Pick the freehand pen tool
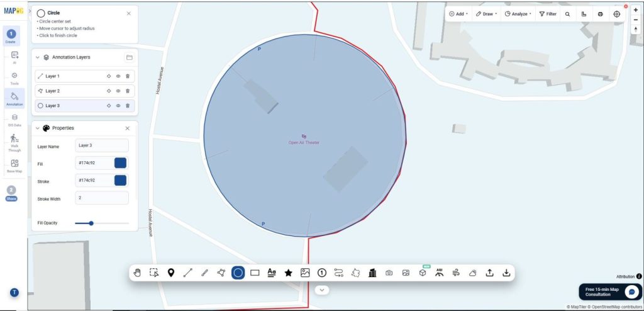The height and width of the screenshot is (311, 644). [x=204, y=273]
